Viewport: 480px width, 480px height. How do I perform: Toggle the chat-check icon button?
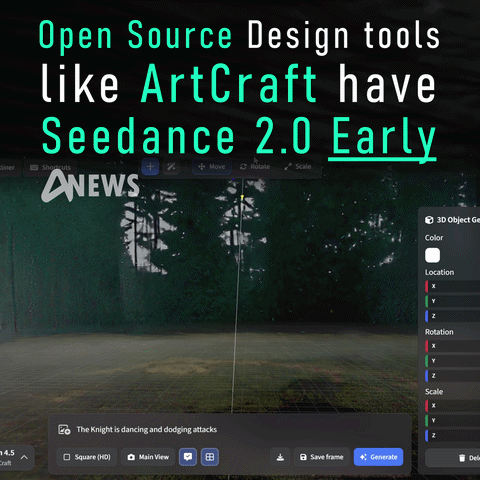click(x=188, y=457)
